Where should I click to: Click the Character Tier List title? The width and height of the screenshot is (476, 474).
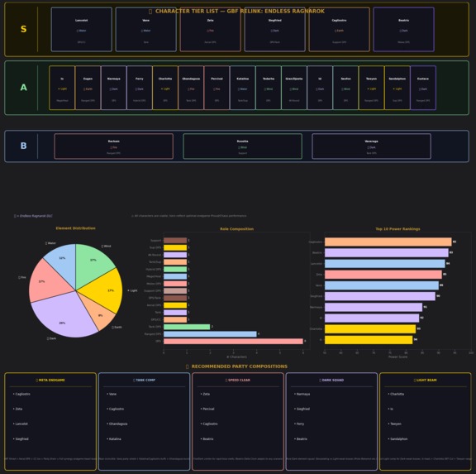(x=237, y=12)
